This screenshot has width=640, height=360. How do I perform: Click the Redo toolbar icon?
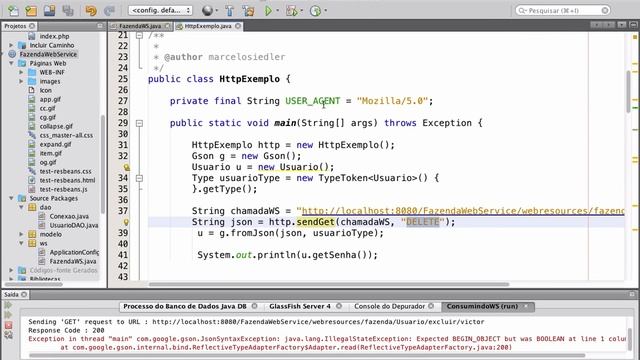click(x=109, y=11)
